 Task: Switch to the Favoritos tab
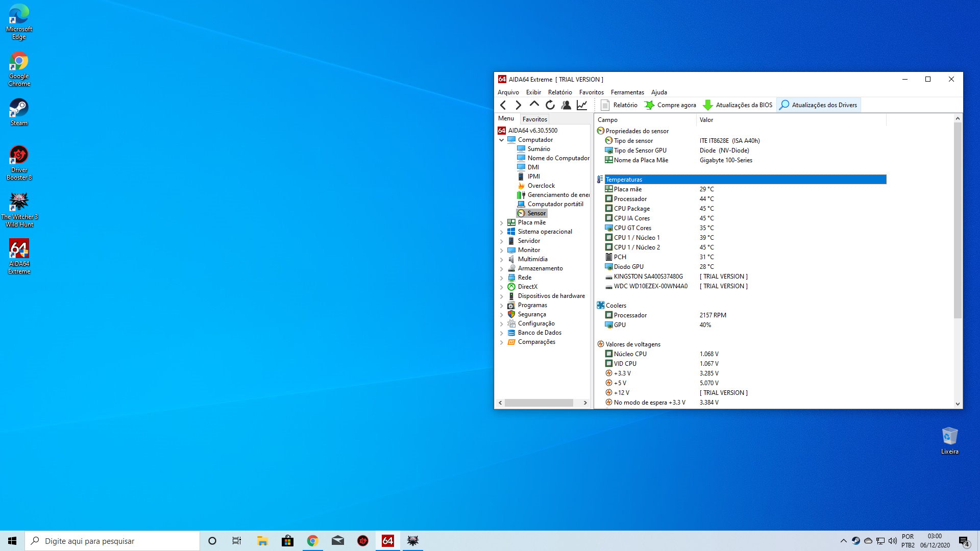pyautogui.click(x=534, y=119)
